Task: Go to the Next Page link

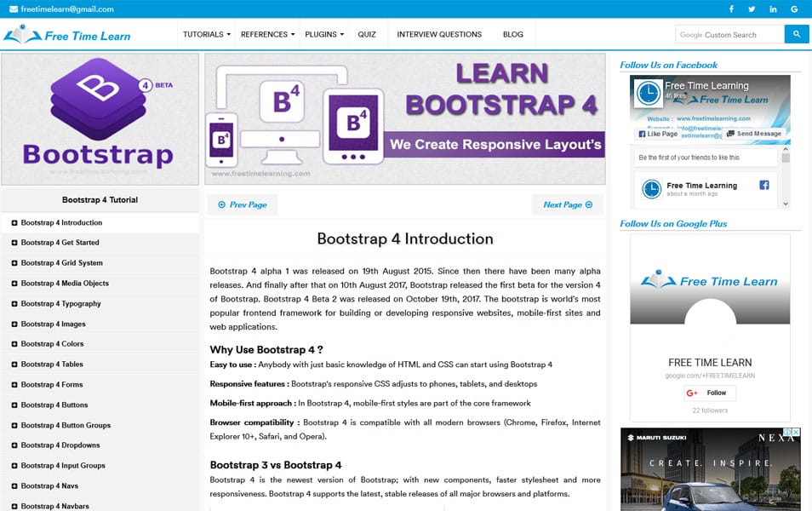Action: [568, 204]
